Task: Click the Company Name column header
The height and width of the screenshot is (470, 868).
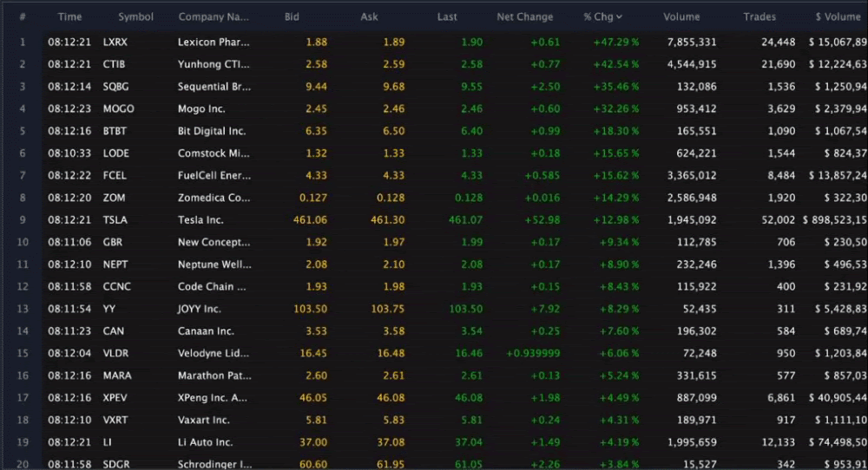Action: coord(214,16)
